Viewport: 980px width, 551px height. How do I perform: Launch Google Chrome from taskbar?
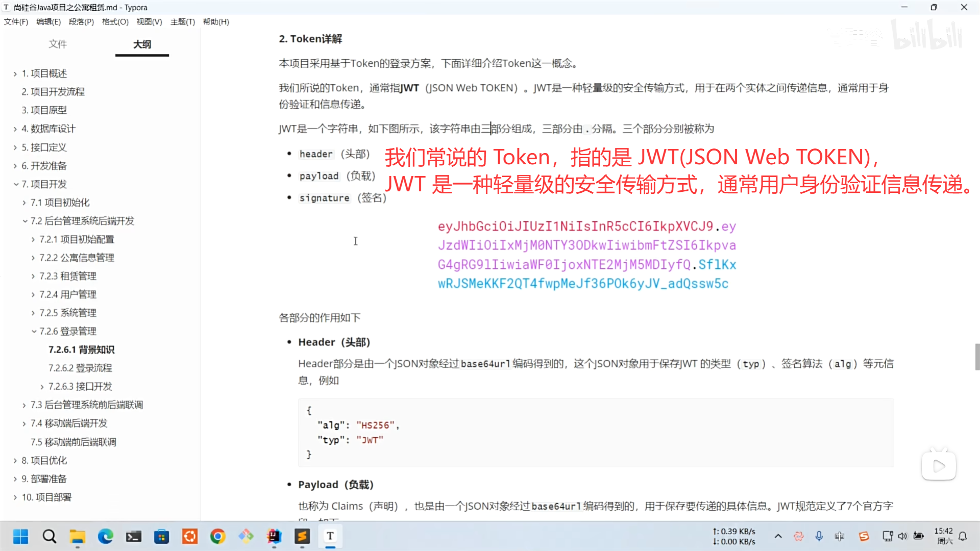coord(218,536)
